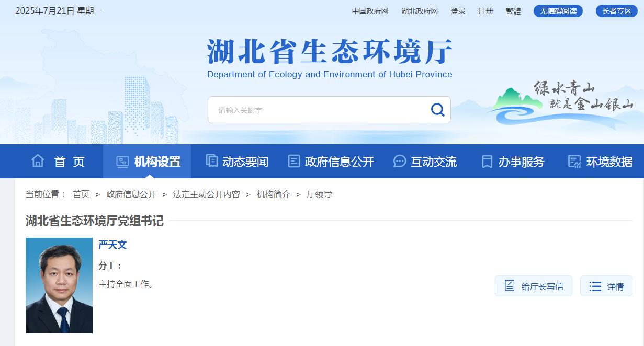Open the 严天文 profile link

pos(113,245)
